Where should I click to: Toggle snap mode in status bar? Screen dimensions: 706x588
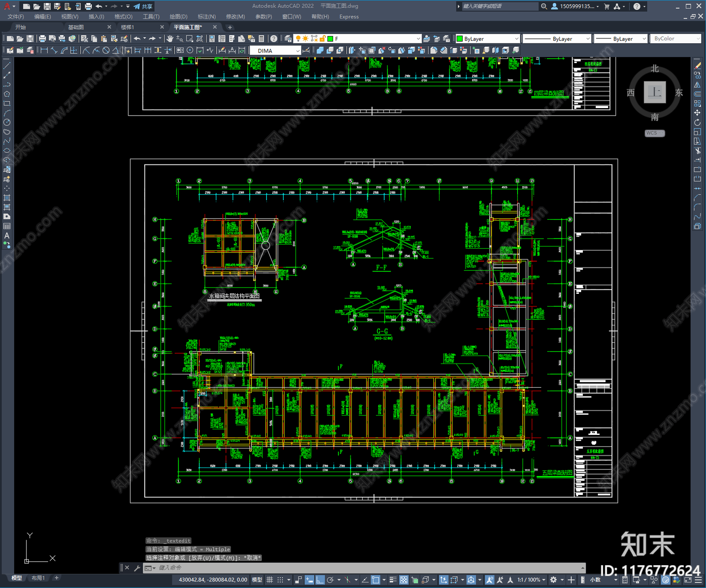click(280, 580)
